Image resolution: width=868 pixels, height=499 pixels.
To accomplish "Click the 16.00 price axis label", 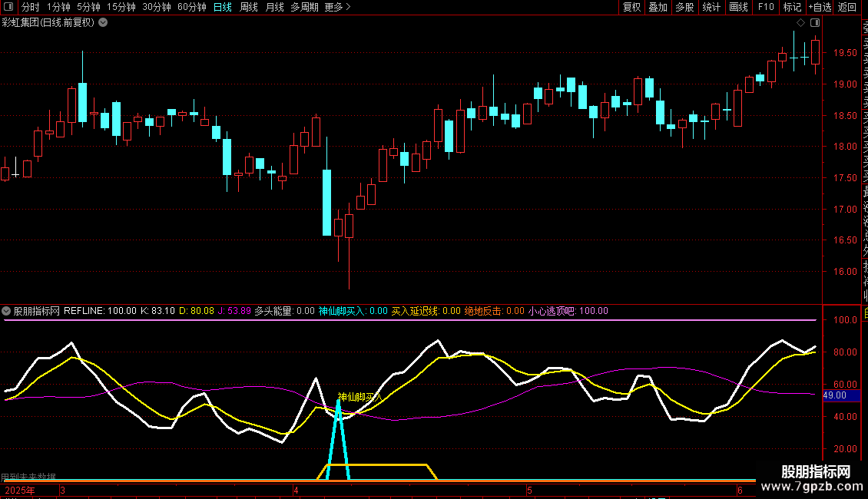I will 845,272.
